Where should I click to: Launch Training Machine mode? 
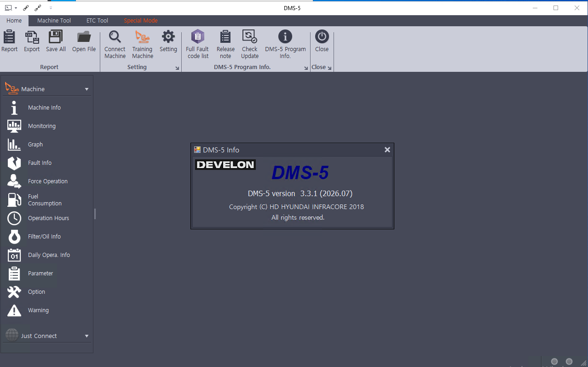tap(143, 44)
